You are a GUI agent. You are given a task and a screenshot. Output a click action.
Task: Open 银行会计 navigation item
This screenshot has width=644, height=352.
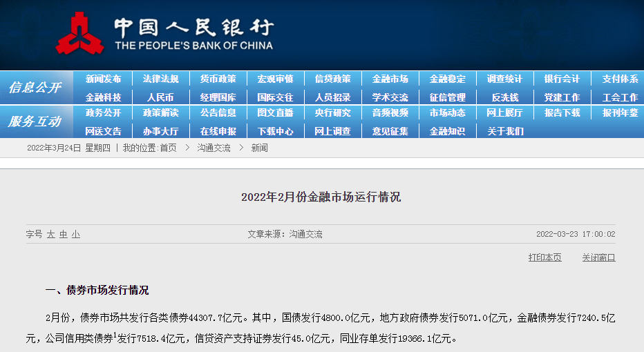562,79
